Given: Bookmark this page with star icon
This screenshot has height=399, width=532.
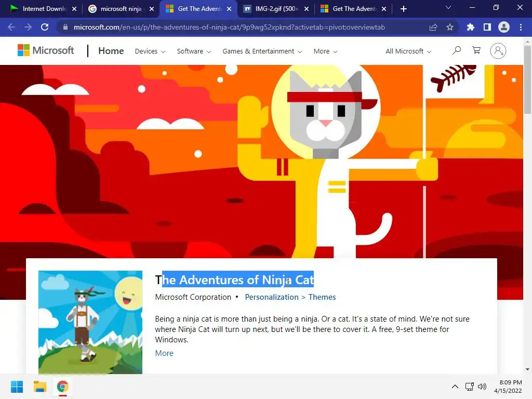Looking at the screenshot, I should tap(450, 27).
